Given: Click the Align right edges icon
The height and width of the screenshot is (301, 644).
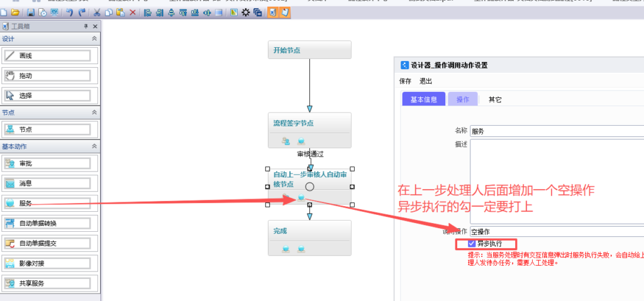Looking at the screenshot, I should (x=159, y=13).
